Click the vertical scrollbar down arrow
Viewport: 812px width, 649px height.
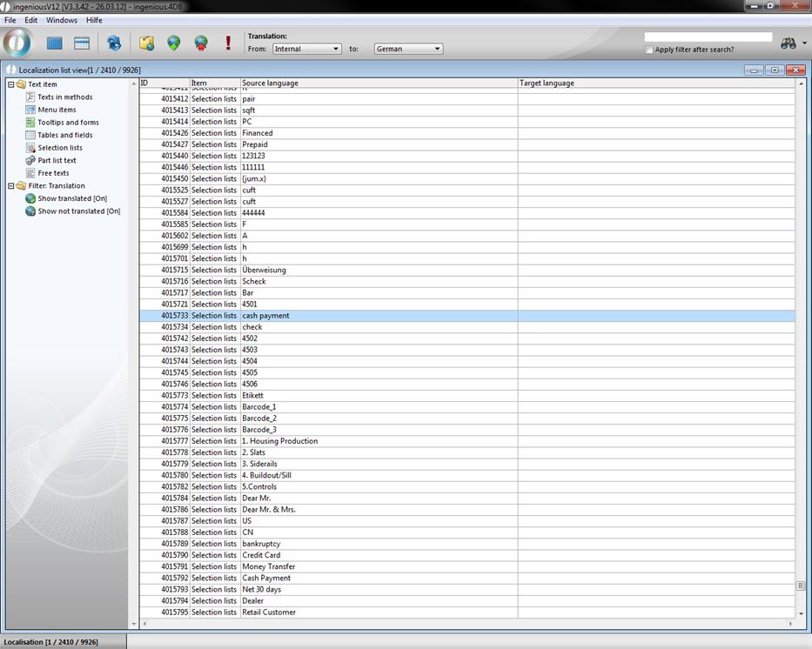[801, 612]
